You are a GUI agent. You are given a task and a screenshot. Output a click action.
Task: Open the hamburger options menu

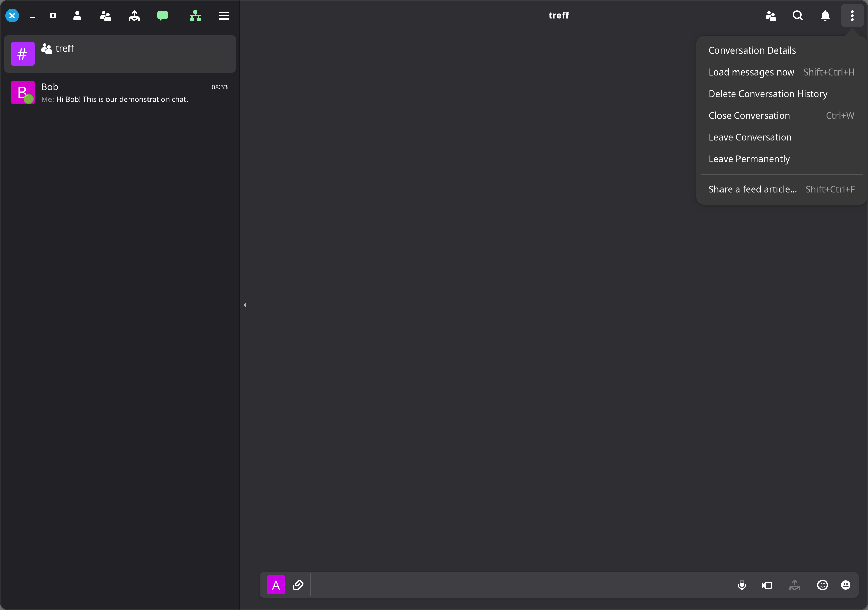tap(224, 16)
